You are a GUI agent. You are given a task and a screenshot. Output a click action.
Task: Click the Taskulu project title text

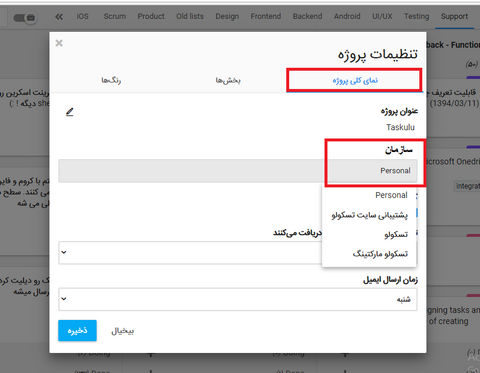400,127
